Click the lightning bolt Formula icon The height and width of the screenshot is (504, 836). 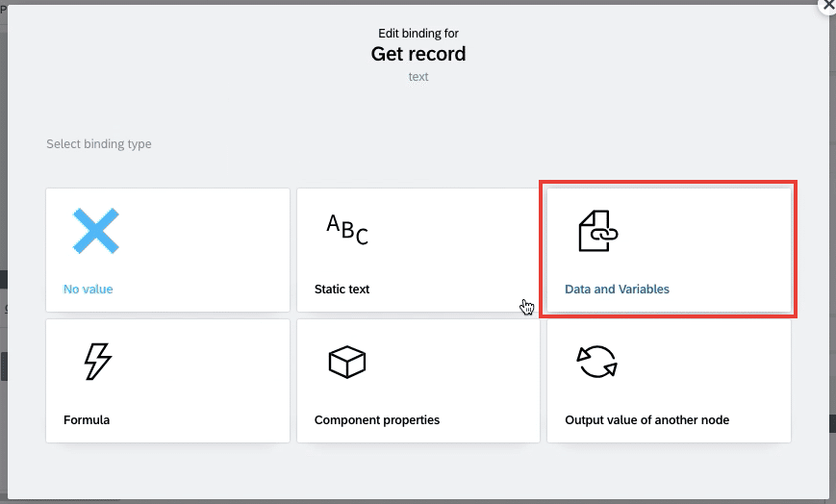pyautogui.click(x=98, y=362)
